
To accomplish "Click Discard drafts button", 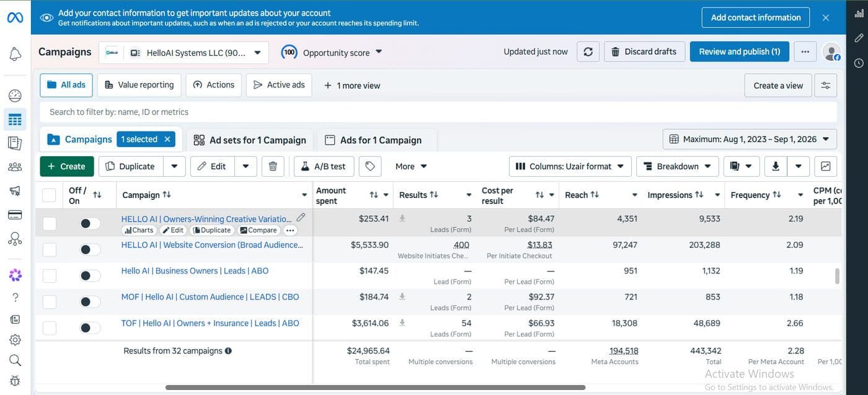I will [645, 51].
